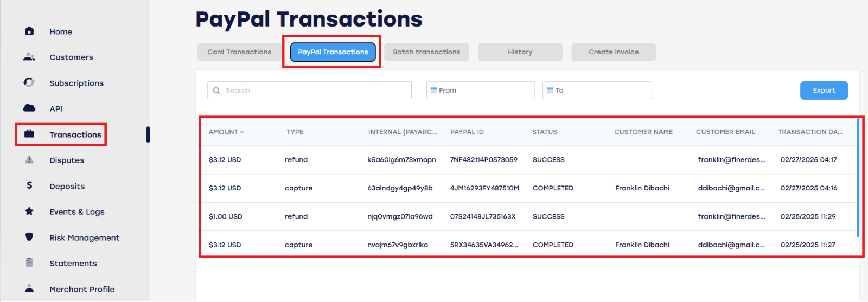
Task: Sort by the AMOUNT column arrow
Action: pyautogui.click(x=242, y=132)
